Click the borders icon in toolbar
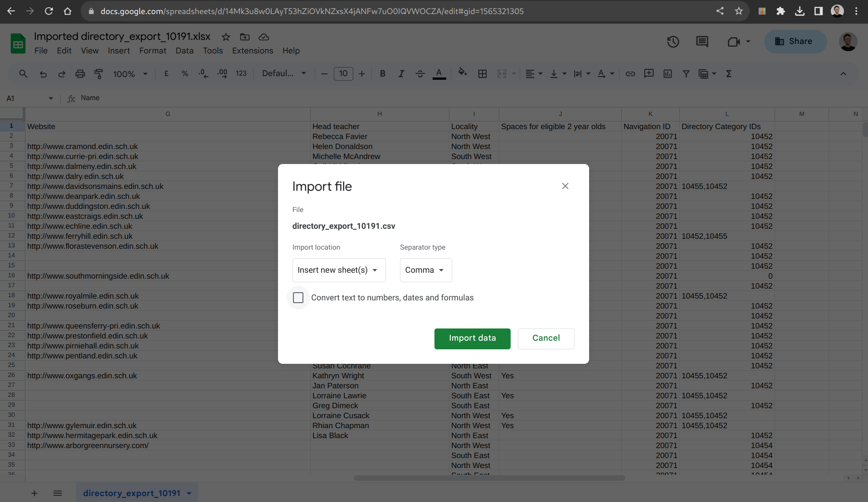 [483, 74]
